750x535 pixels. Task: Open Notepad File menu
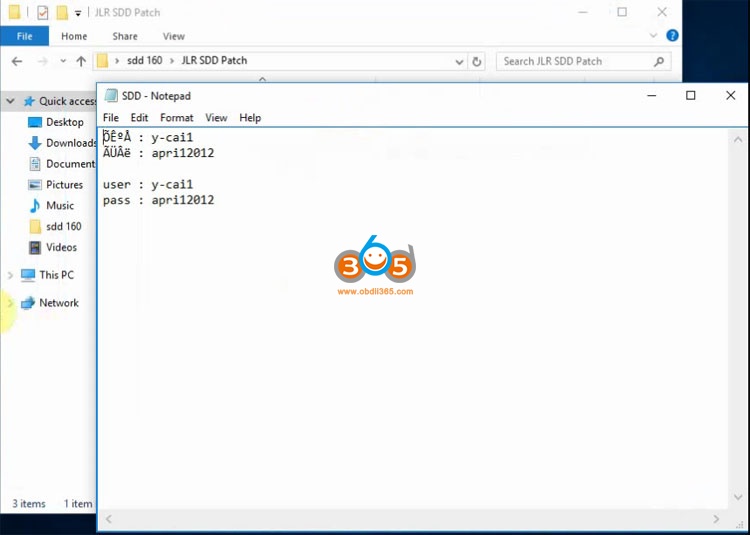110,118
